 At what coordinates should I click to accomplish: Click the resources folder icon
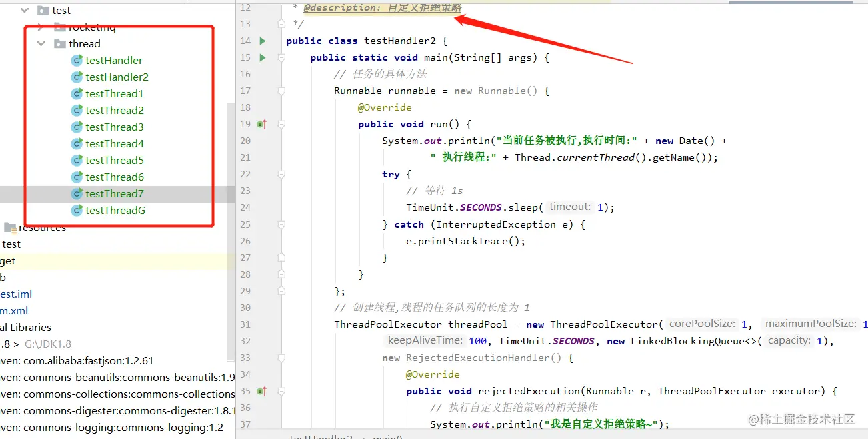10,227
